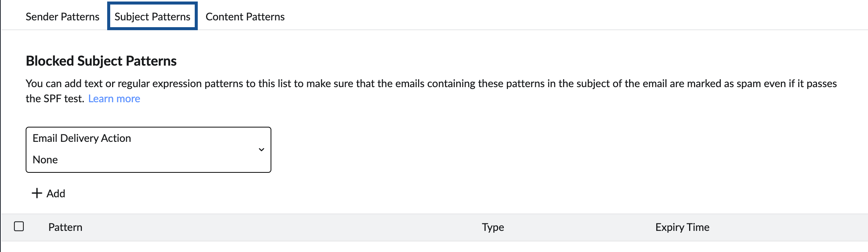Click the description paragraph about regular expressions
This screenshot has width=868, height=252.
(431, 83)
